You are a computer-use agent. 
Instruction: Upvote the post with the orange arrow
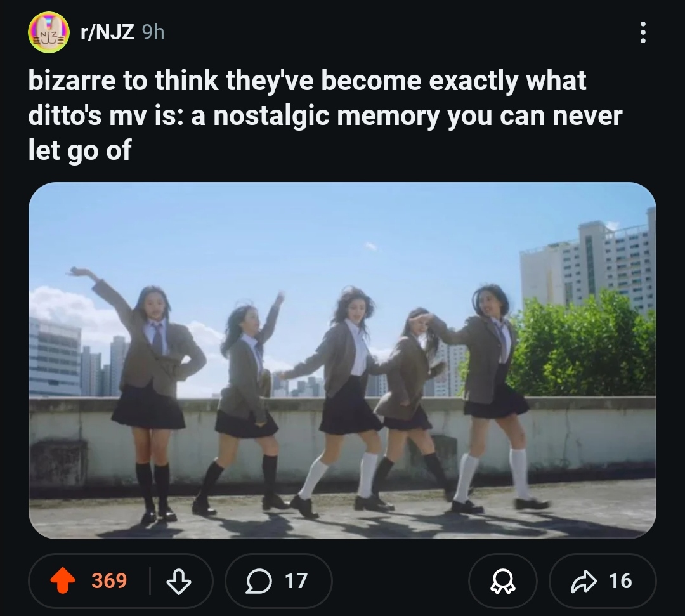point(63,580)
